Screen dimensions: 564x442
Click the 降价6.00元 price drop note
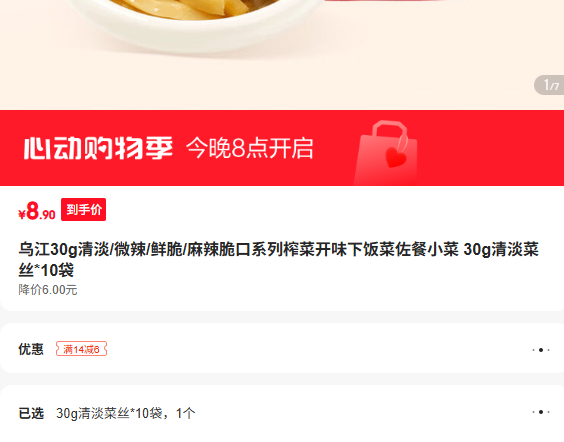(48, 290)
